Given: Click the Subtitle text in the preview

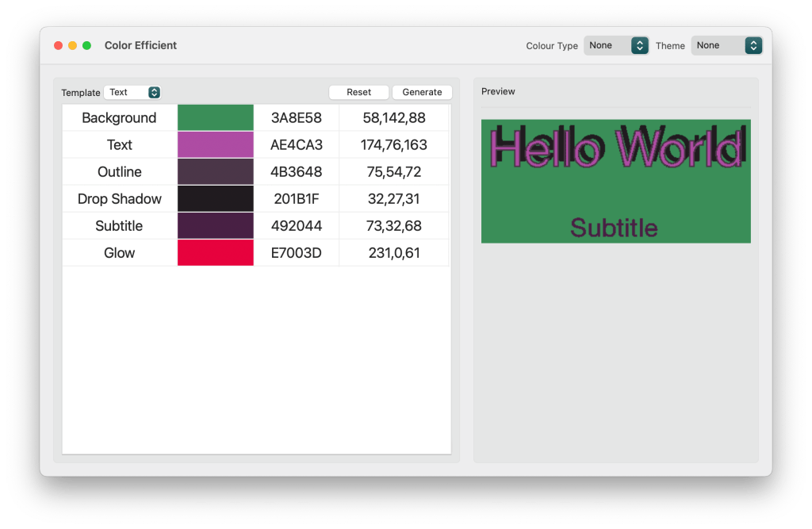Looking at the screenshot, I should [x=614, y=228].
